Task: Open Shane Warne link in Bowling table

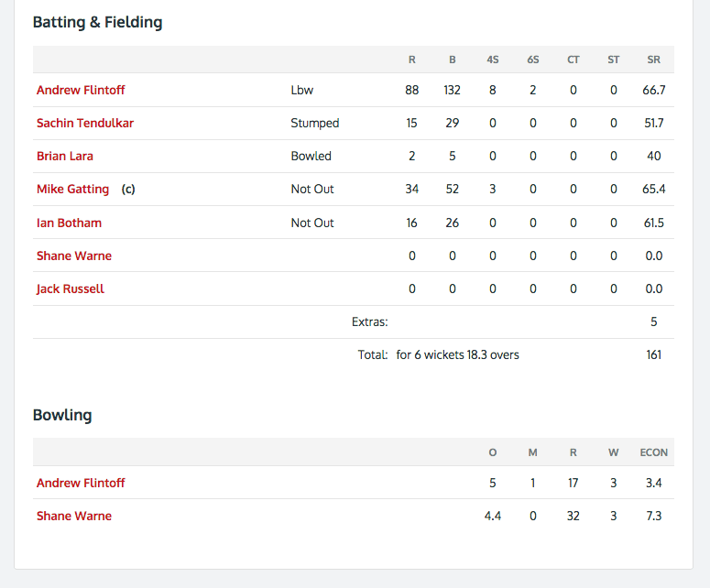Action: pos(74,516)
